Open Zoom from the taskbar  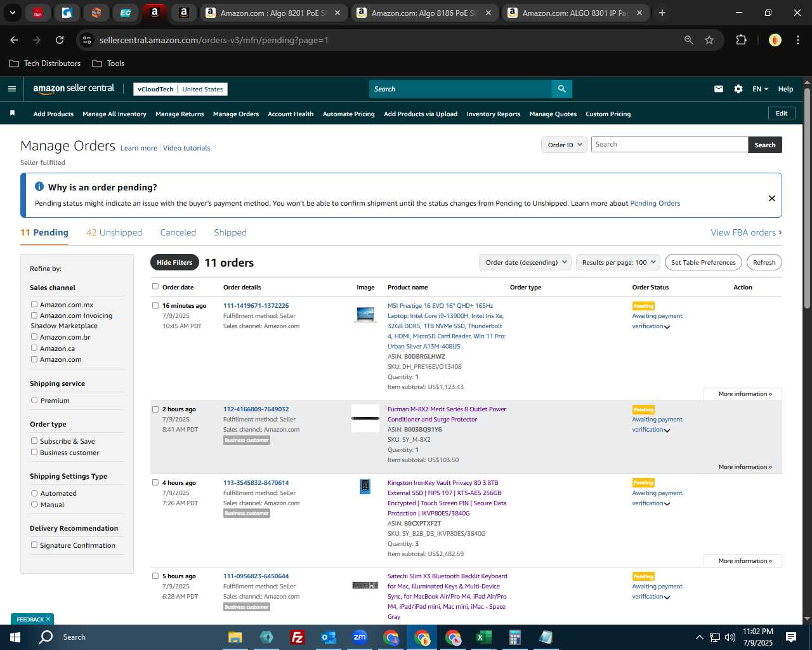pyautogui.click(x=360, y=637)
